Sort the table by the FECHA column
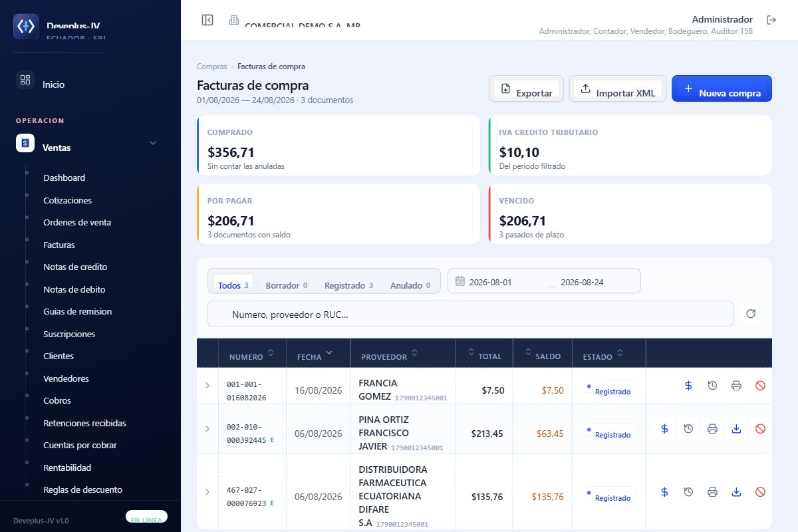Image resolution: width=798 pixels, height=532 pixels. point(318,354)
